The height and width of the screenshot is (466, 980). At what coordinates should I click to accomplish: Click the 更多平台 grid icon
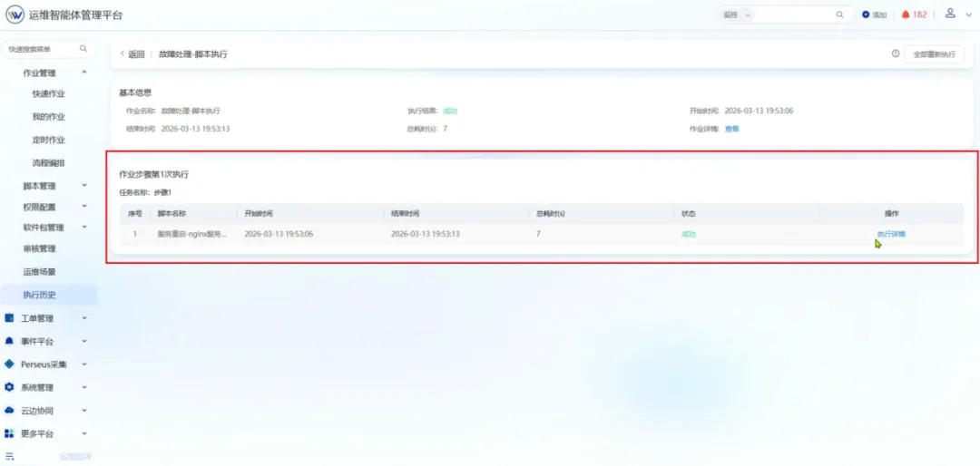[x=9, y=433]
